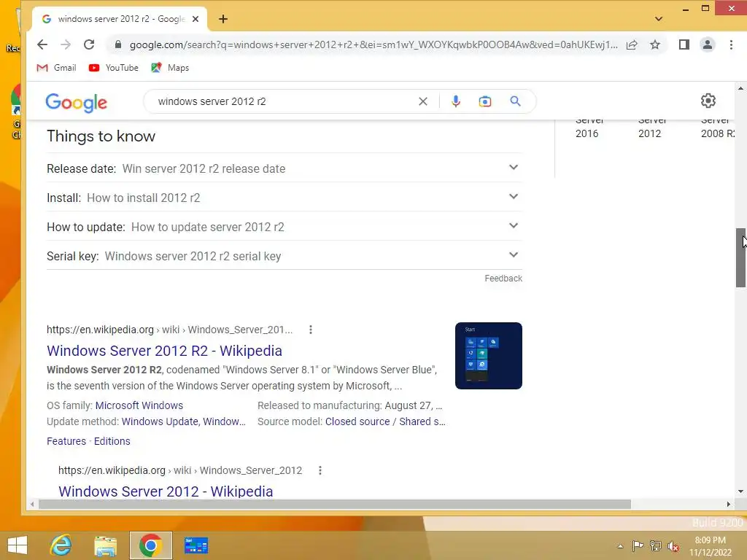The image size is (747, 560).
Task: Show hidden tray icons arrow
Action: click(620, 546)
